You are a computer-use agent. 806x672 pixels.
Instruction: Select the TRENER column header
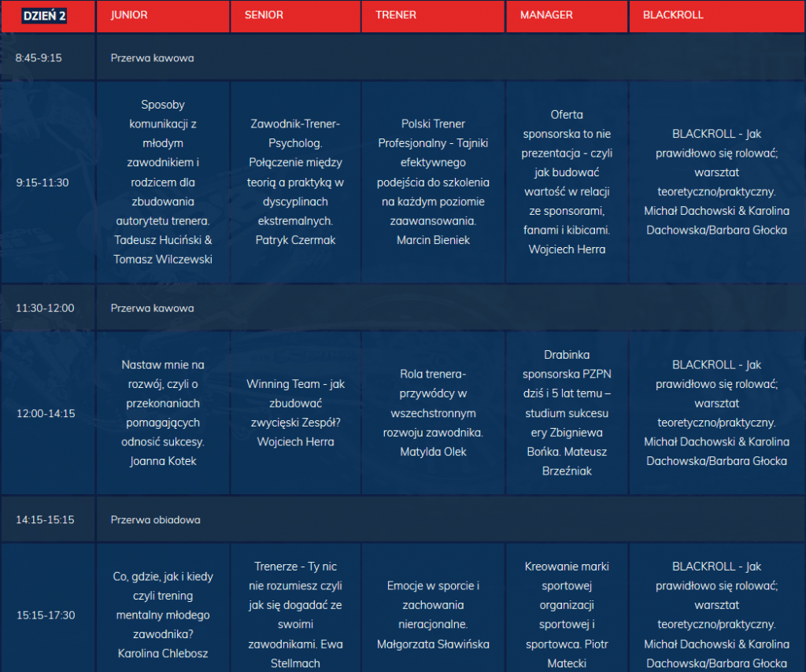click(x=396, y=16)
